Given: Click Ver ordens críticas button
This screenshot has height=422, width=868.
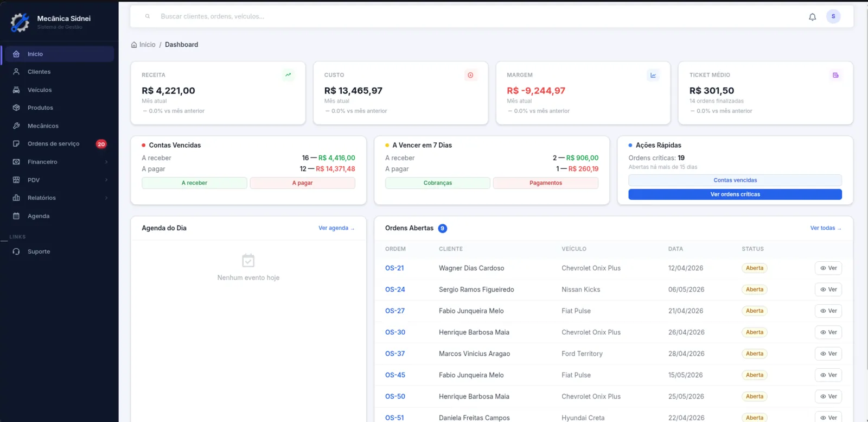Looking at the screenshot, I should (x=735, y=194).
